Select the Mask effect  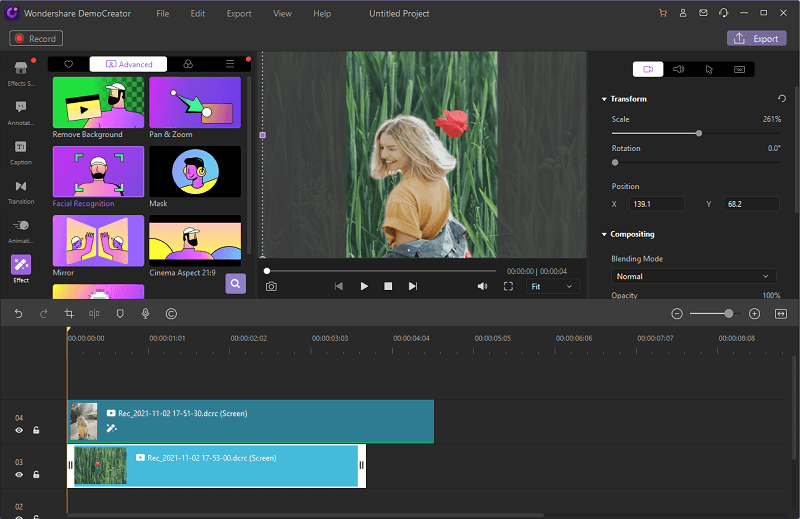(x=195, y=177)
